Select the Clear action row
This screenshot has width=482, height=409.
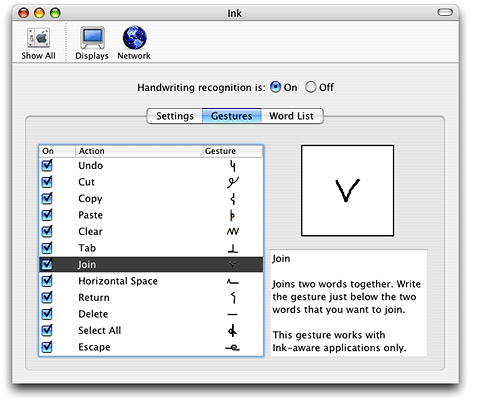pos(151,231)
